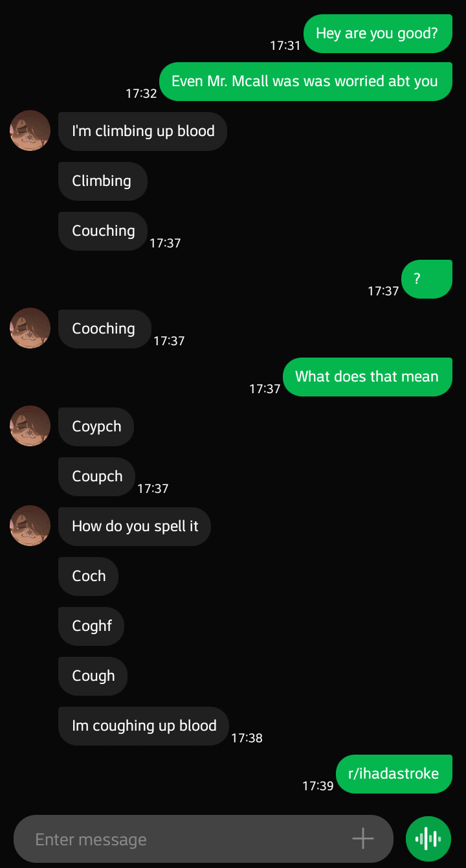Screen dimensions: 466x868
Task: Select the 'Coghf' message bubble
Action: pyautogui.click(x=91, y=626)
